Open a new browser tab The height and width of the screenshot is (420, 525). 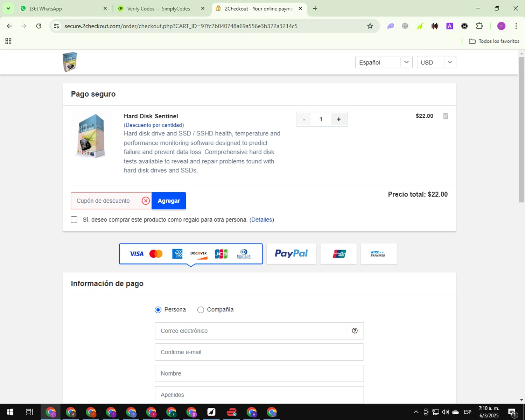click(315, 8)
